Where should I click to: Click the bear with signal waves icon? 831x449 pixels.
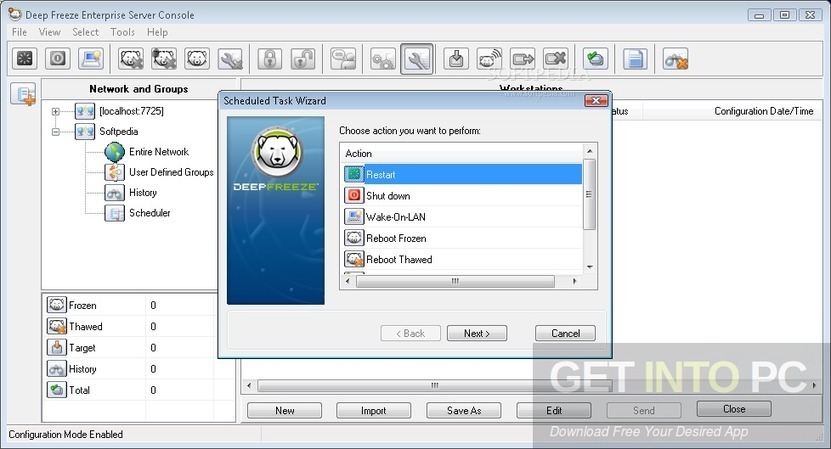[x=489, y=58]
